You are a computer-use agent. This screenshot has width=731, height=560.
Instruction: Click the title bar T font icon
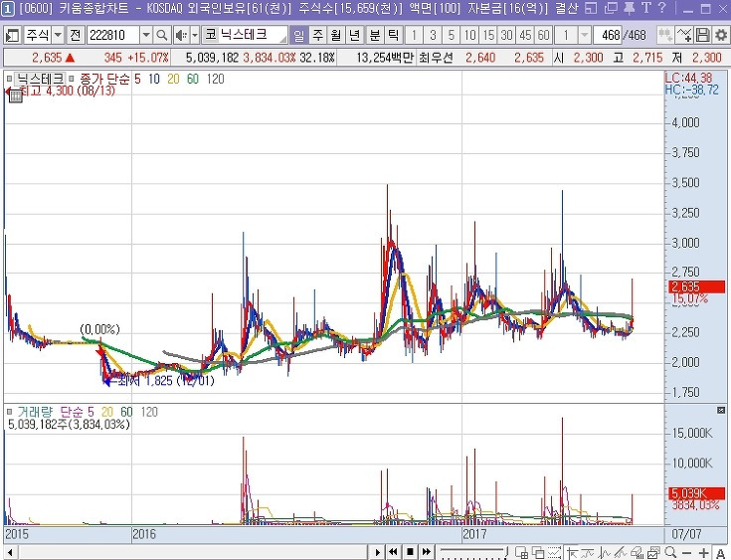[646, 8]
